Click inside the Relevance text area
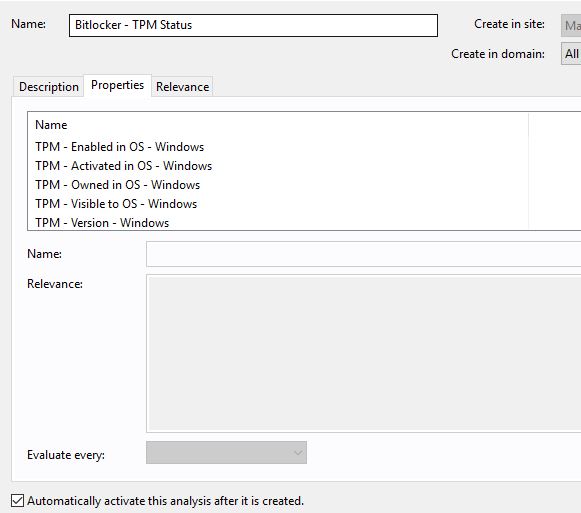 [x=363, y=353]
